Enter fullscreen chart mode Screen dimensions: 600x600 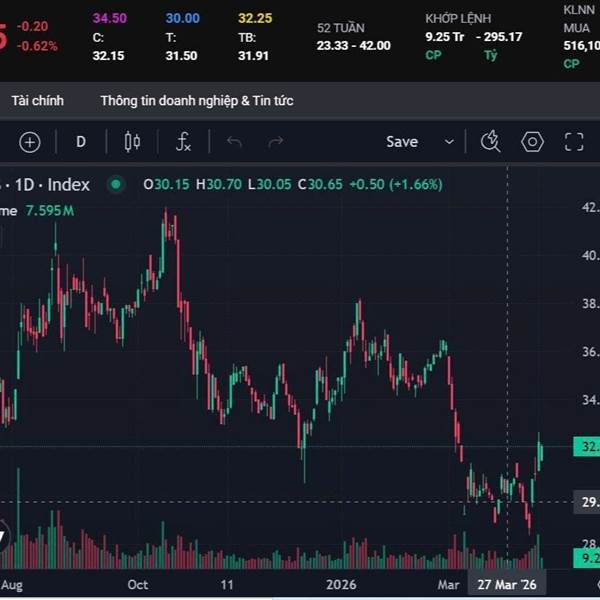click(574, 142)
